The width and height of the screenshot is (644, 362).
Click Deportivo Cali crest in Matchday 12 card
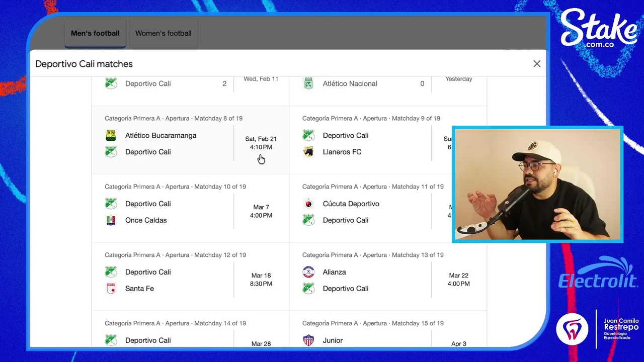click(111, 272)
